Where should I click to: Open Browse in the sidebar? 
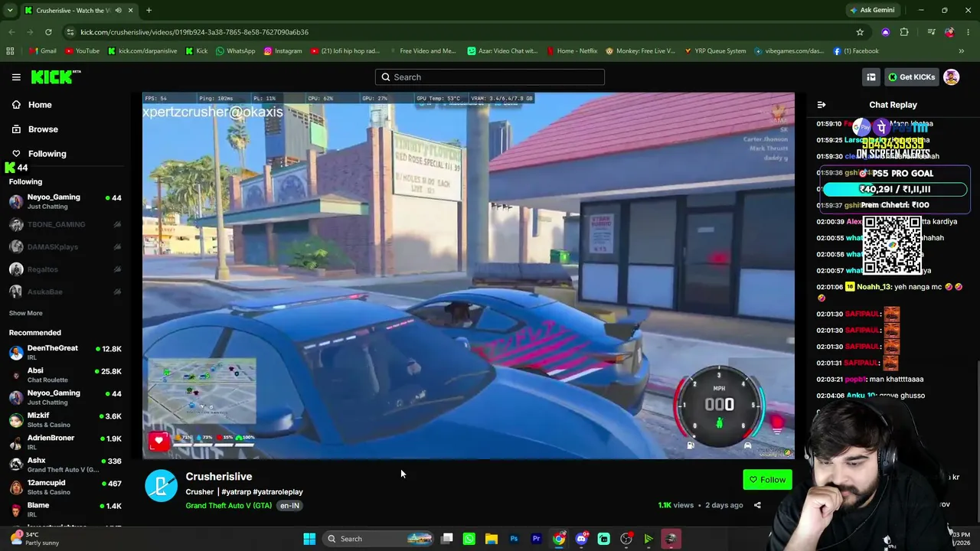(43, 129)
